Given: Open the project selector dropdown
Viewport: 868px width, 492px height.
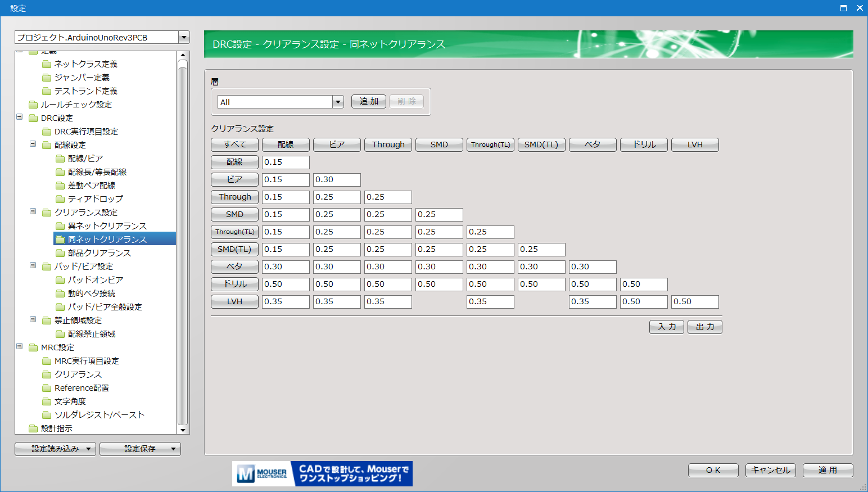Looking at the screenshot, I should (184, 37).
